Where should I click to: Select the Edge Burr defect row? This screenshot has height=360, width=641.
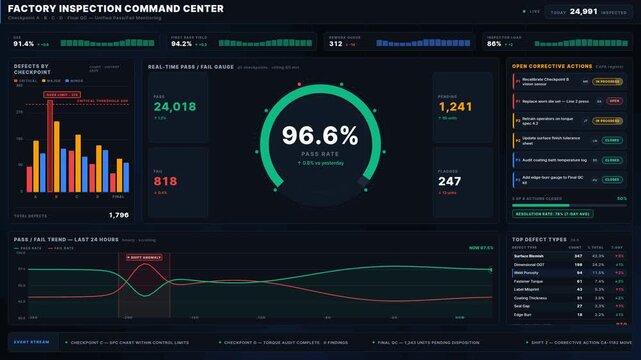click(568, 315)
